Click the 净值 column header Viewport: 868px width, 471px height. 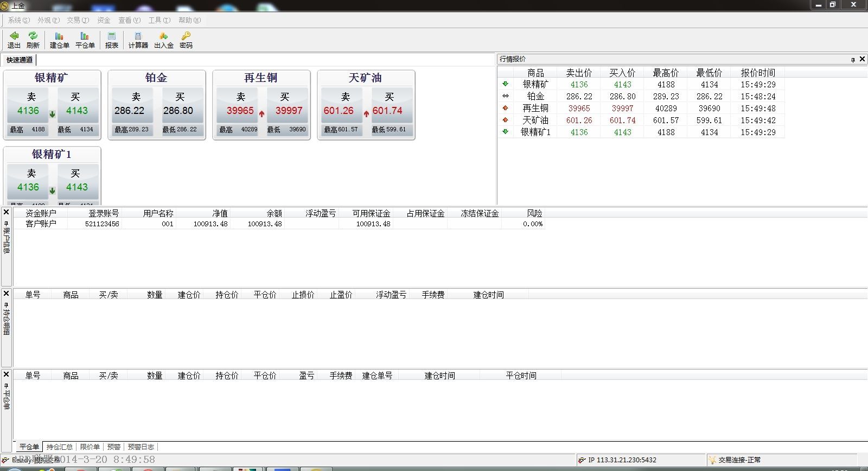pyautogui.click(x=220, y=213)
